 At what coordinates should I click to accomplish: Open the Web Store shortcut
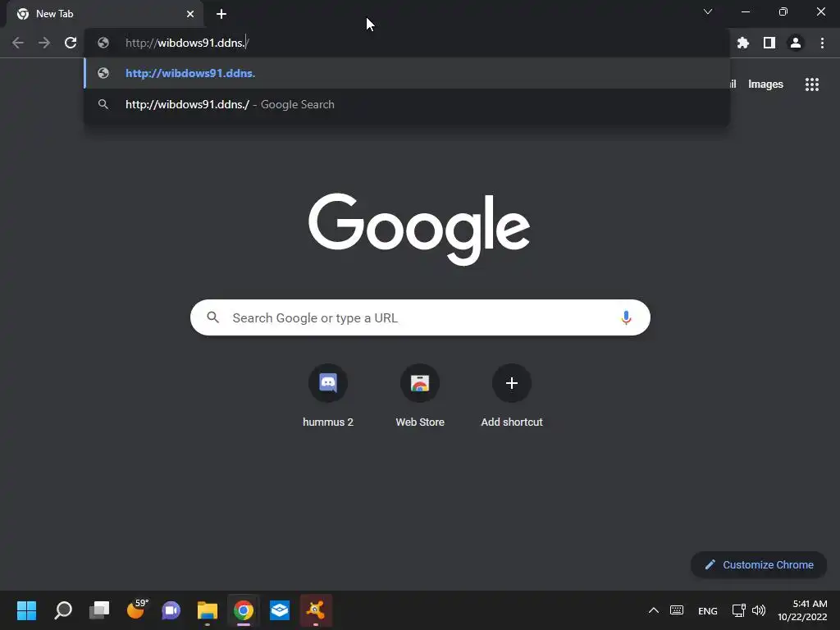tap(420, 396)
